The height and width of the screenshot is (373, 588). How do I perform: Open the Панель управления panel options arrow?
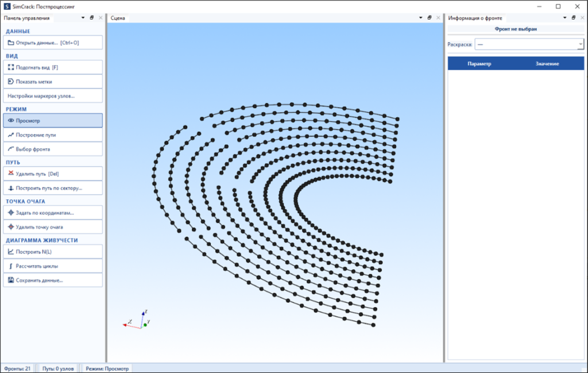coord(83,18)
